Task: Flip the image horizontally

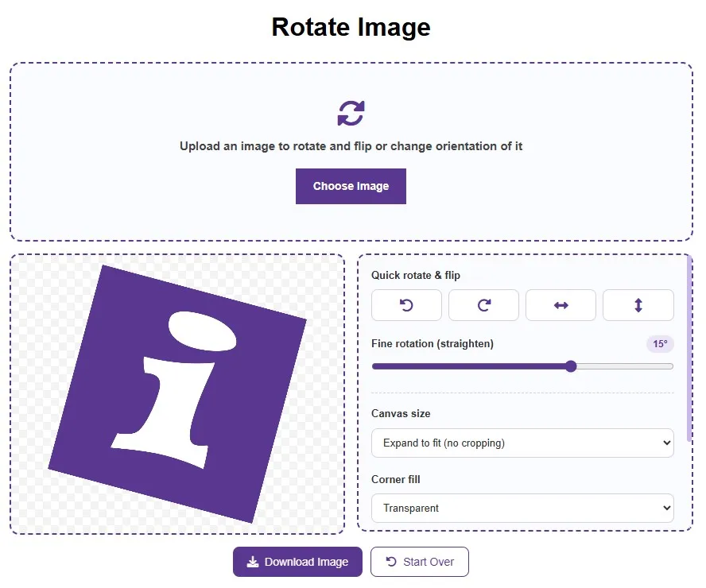Action: pyautogui.click(x=561, y=305)
